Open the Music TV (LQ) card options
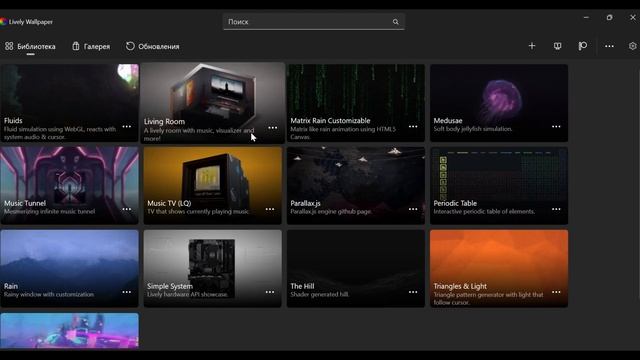The image size is (640, 360). coord(270,209)
